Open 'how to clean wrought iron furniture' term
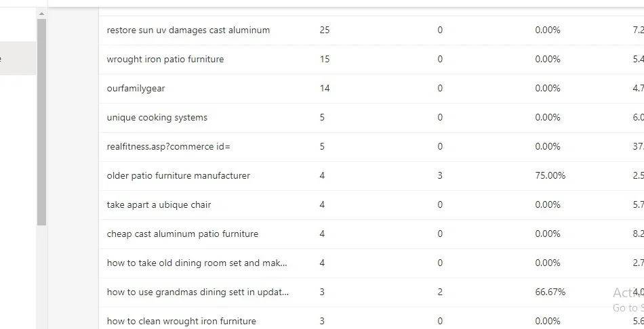Image resolution: width=644 pixels, height=329 pixels. tap(181, 322)
